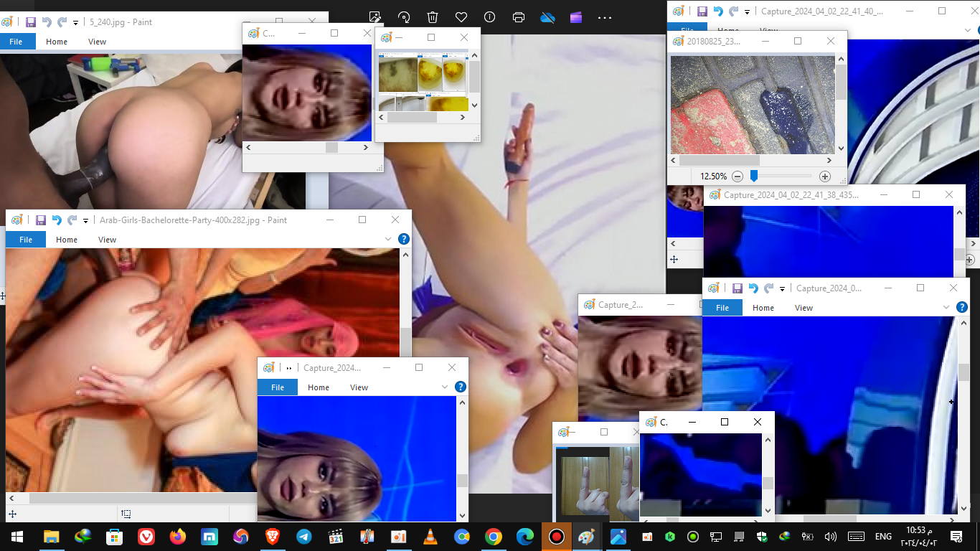Viewport: 980px width, 551px height.
Task: Toggle the ENG input language indicator in tray
Action: pyautogui.click(x=883, y=537)
